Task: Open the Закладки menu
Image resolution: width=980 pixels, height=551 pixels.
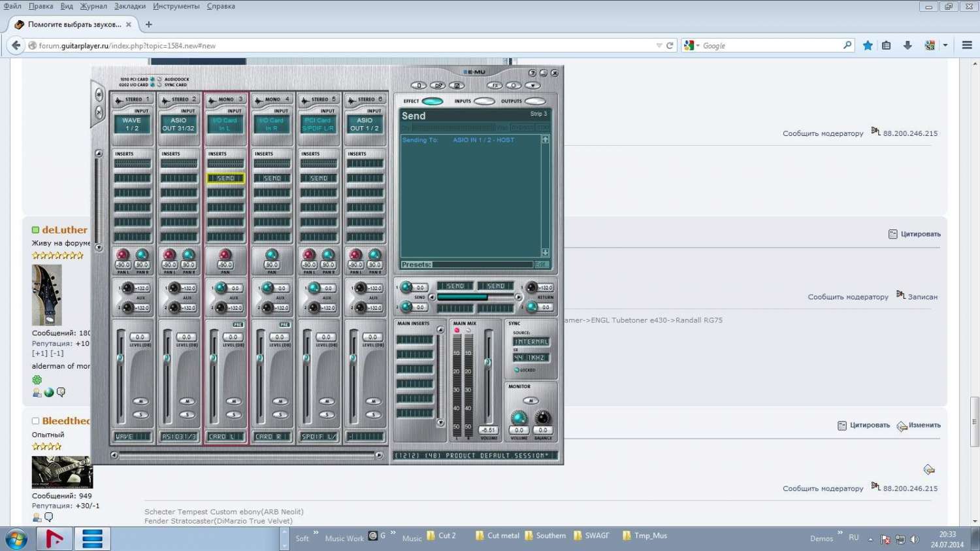Action: 130,6
